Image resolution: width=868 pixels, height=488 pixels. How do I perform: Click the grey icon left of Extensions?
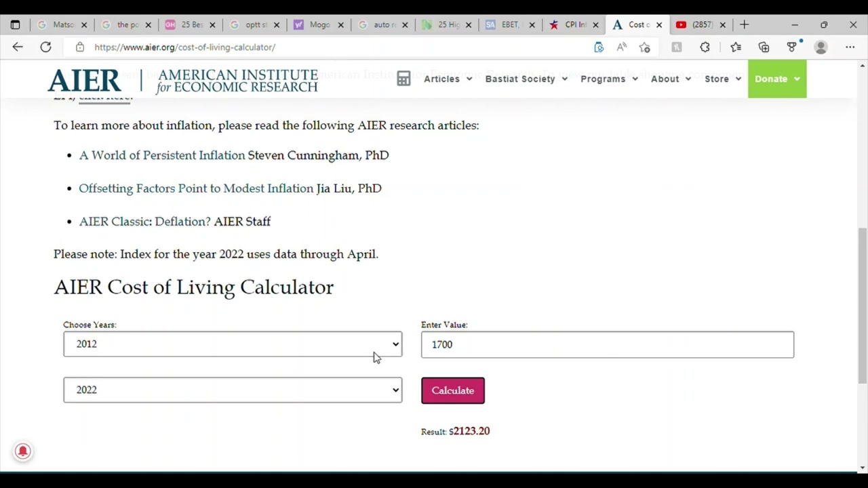tap(677, 47)
